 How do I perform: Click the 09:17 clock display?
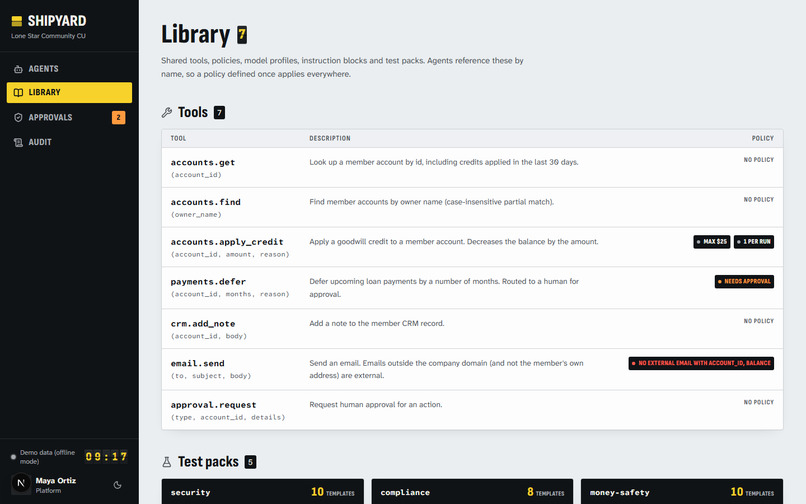coord(106,457)
